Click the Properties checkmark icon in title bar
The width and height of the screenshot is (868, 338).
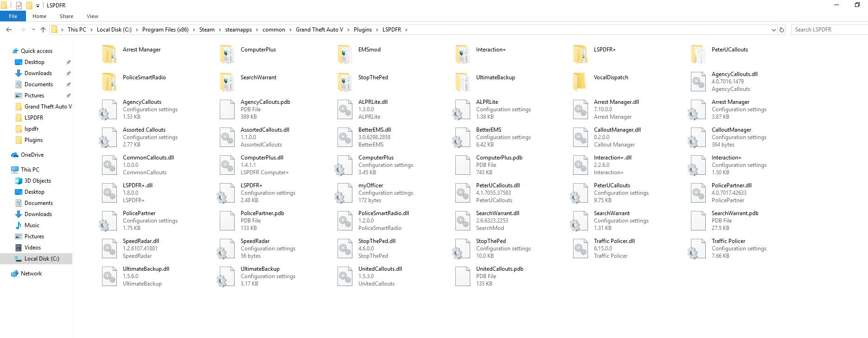(x=19, y=5)
